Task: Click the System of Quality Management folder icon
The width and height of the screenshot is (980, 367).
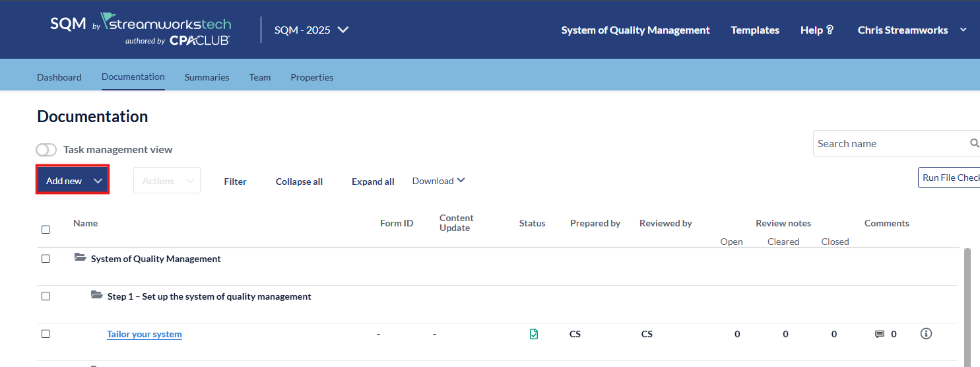Action: click(x=81, y=258)
